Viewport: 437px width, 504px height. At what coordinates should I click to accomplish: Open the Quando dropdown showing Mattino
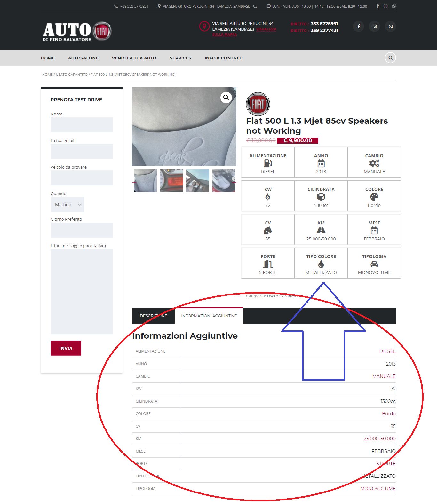tap(67, 205)
